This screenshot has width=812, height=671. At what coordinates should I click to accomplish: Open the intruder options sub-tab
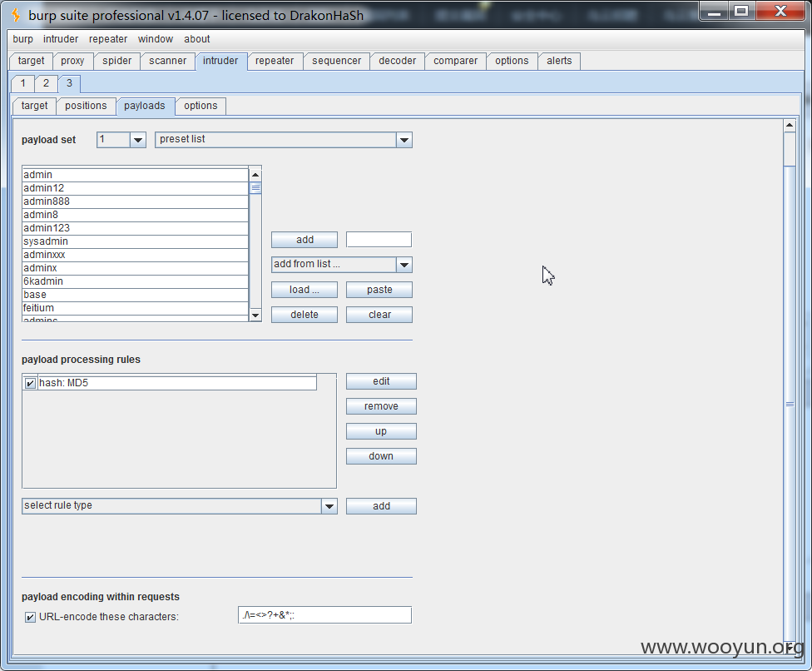[201, 106]
